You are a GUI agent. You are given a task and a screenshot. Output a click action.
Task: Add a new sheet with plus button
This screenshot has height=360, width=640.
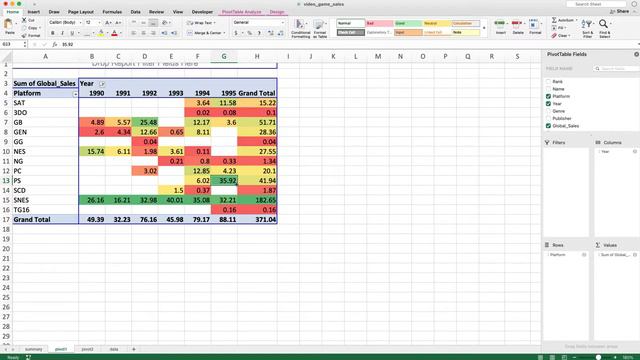click(133, 349)
